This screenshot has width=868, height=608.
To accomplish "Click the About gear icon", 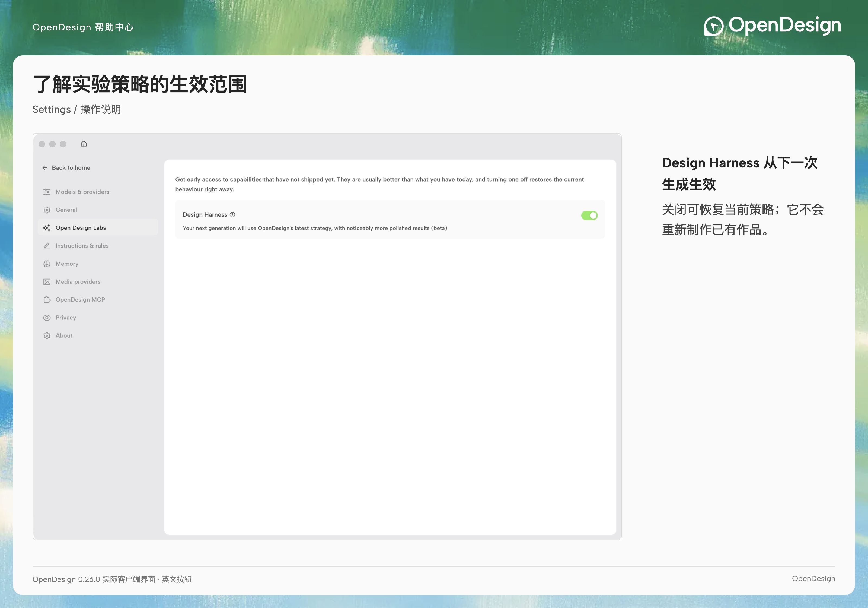I will [x=47, y=335].
